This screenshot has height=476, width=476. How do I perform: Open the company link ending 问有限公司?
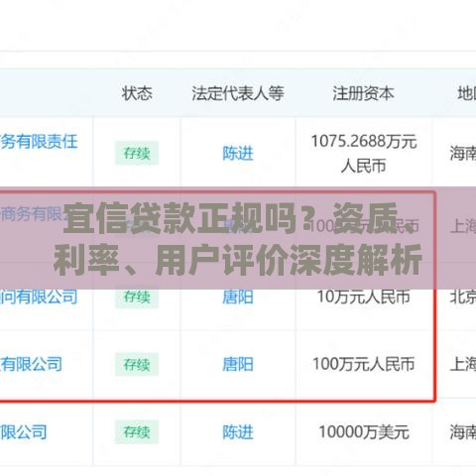(x=39, y=297)
